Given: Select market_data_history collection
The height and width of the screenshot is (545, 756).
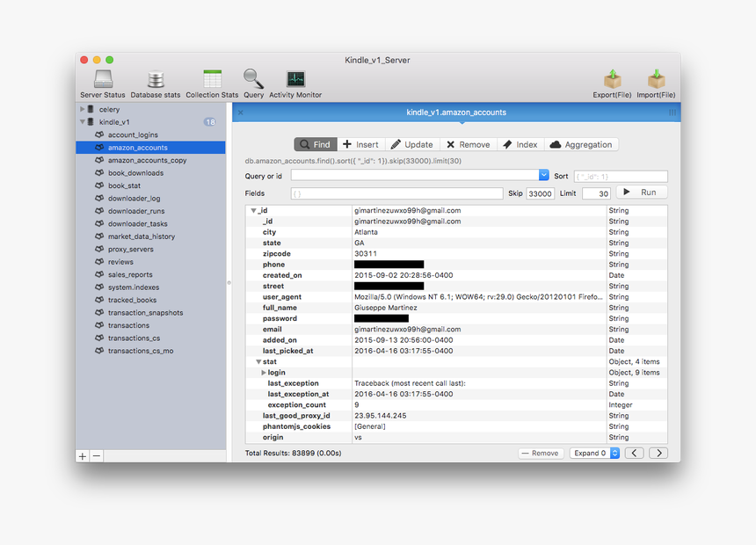Looking at the screenshot, I should (x=150, y=236).
